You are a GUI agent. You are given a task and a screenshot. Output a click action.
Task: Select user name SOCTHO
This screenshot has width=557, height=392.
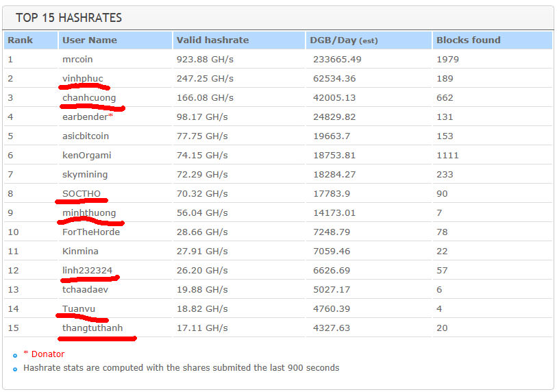click(x=82, y=194)
